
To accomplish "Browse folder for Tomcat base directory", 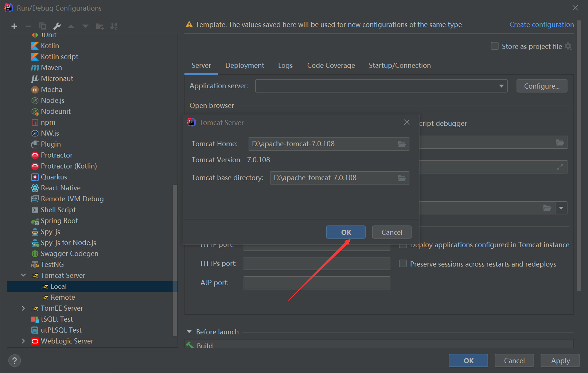I will tap(401, 178).
